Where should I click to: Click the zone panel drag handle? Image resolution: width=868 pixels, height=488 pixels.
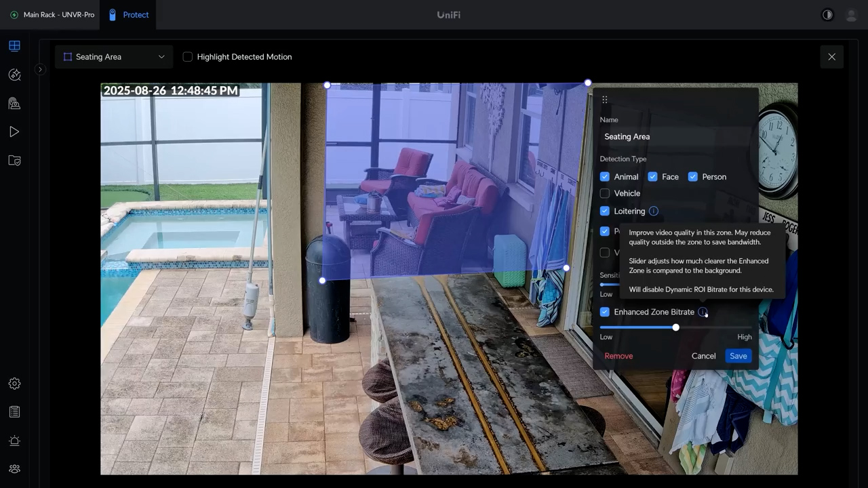point(605,100)
